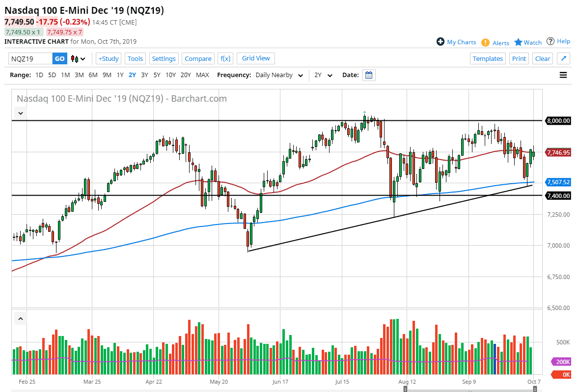Open the date picker calendar icon
The width and height of the screenshot is (579, 392).
pos(368,75)
